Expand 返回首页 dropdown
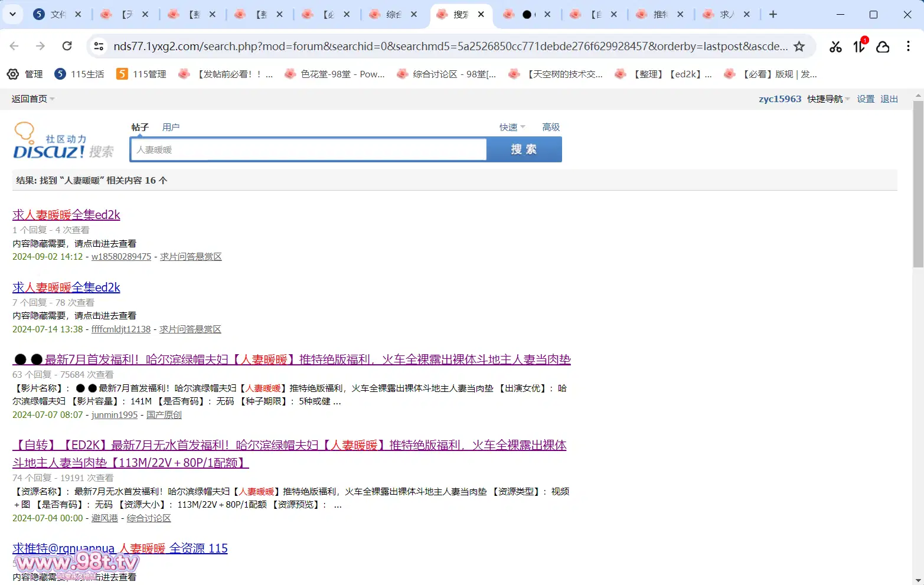This screenshot has height=585, width=924. pos(33,99)
